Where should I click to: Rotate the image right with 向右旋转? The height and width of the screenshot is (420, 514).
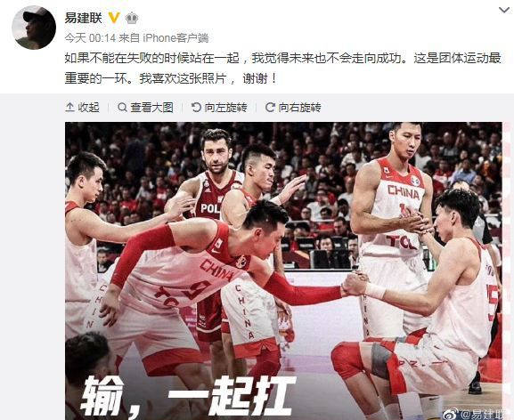293,108
